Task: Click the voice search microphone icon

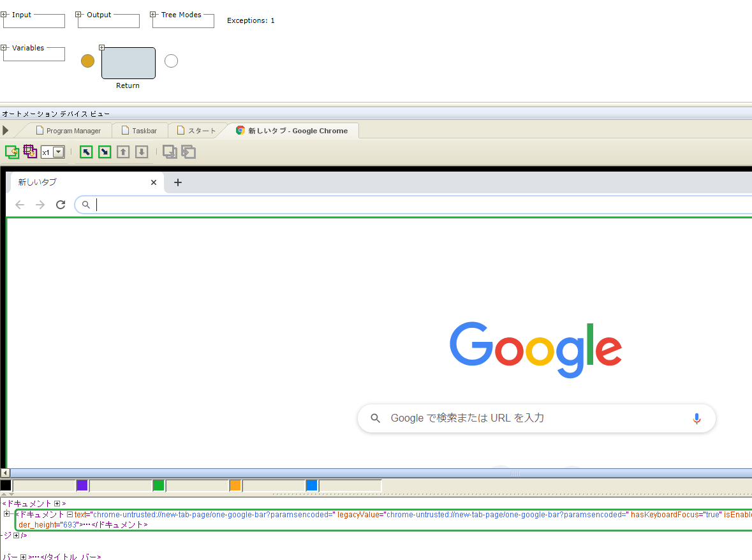Action: coord(697,418)
